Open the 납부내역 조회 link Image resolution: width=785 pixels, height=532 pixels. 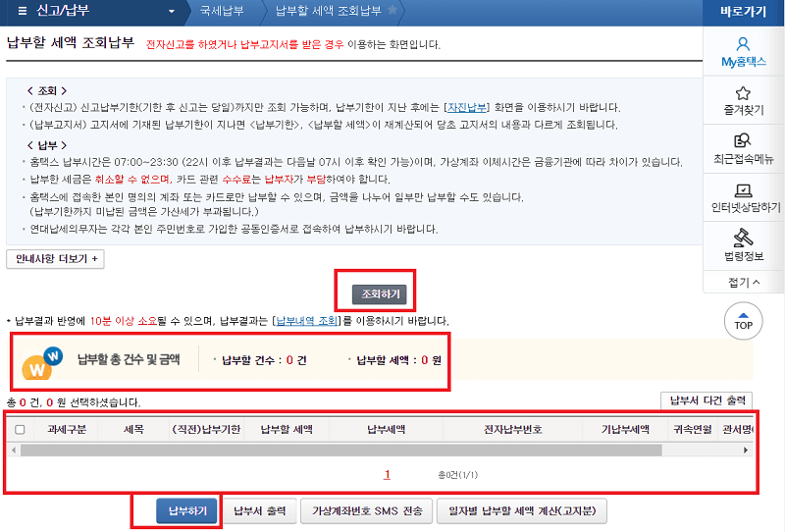[306, 321]
